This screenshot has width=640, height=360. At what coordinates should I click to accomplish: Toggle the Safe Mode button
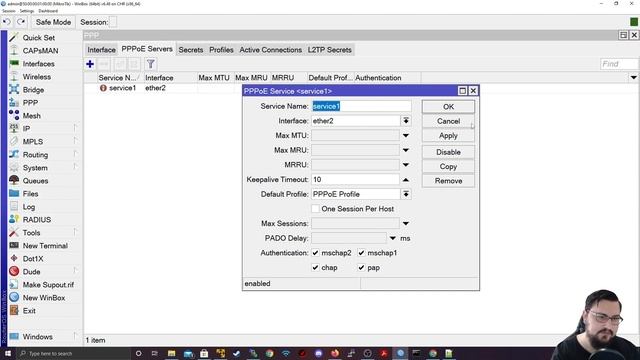point(53,22)
